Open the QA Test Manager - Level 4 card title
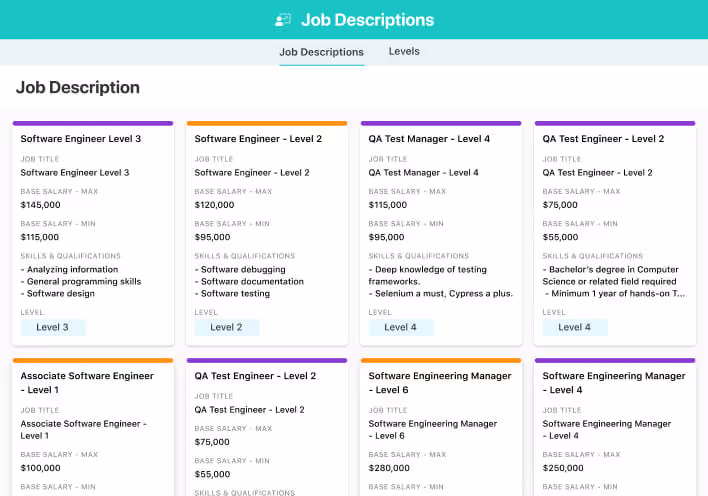 click(x=429, y=139)
